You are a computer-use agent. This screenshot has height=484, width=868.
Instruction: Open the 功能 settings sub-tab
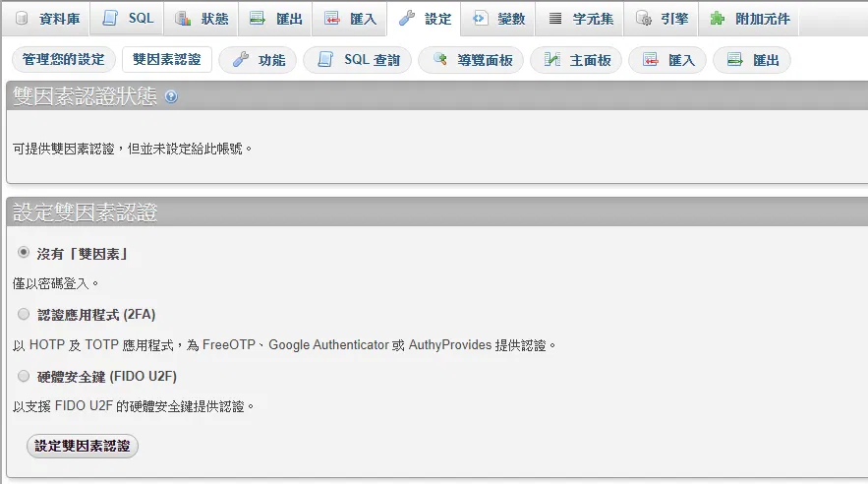click(258, 60)
